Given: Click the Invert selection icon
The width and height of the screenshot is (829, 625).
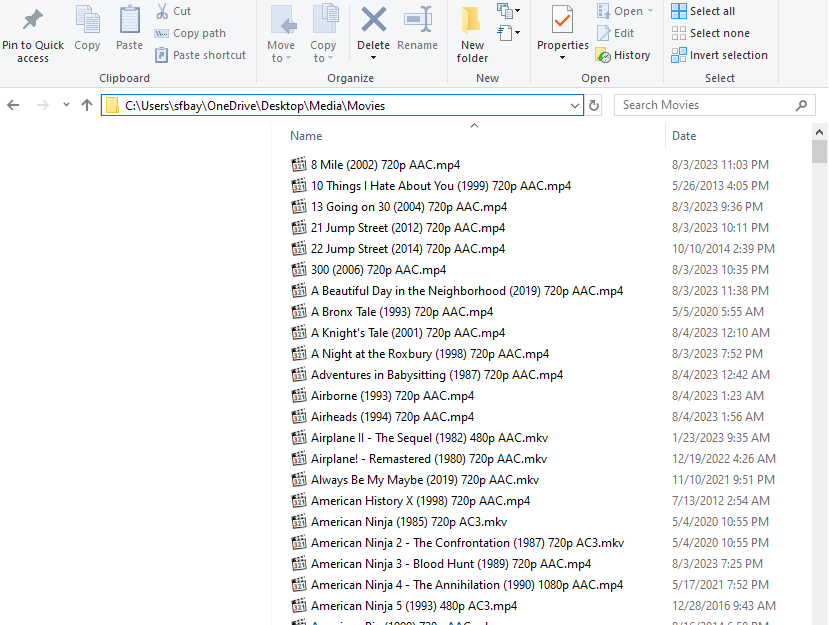Looking at the screenshot, I should pos(679,55).
